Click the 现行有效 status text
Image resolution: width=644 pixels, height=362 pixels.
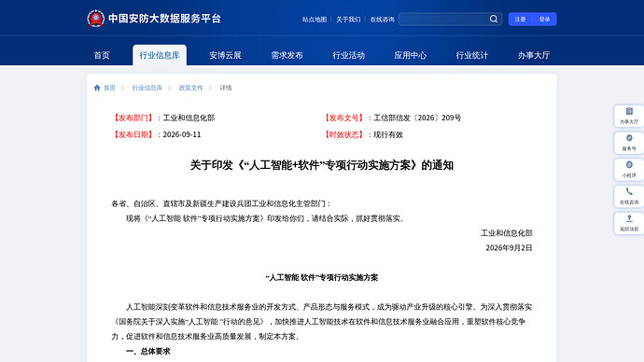point(388,134)
